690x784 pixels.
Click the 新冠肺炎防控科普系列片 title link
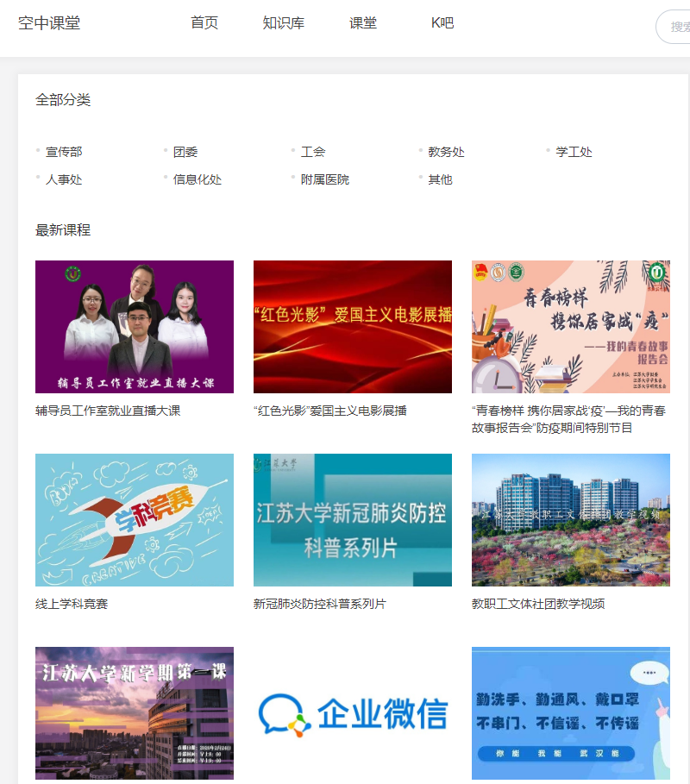pos(320,604)
